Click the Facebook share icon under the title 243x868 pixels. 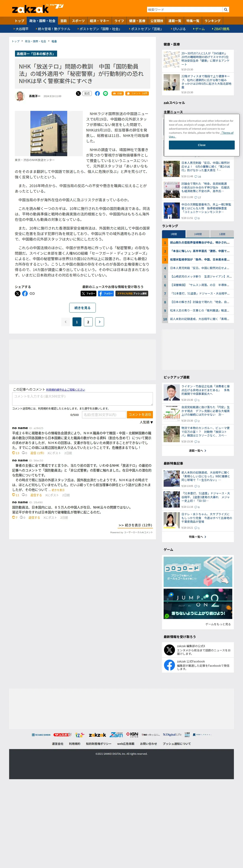pyautogui.click(x=97, y=93)
